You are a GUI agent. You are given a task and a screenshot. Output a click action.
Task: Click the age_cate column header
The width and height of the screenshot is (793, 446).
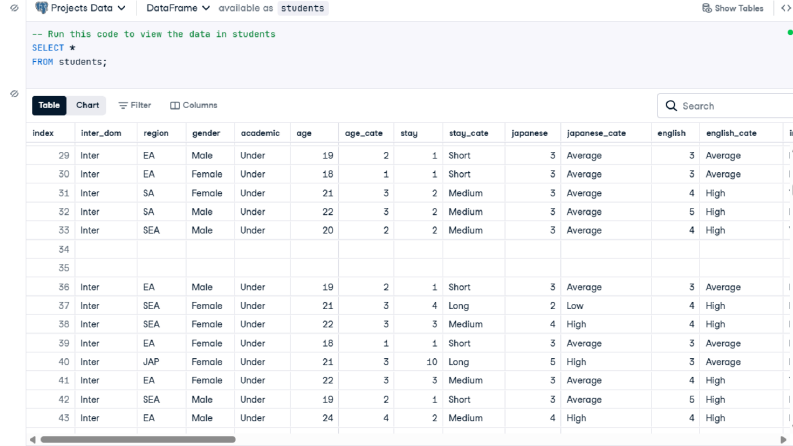[x=366, y=133]
